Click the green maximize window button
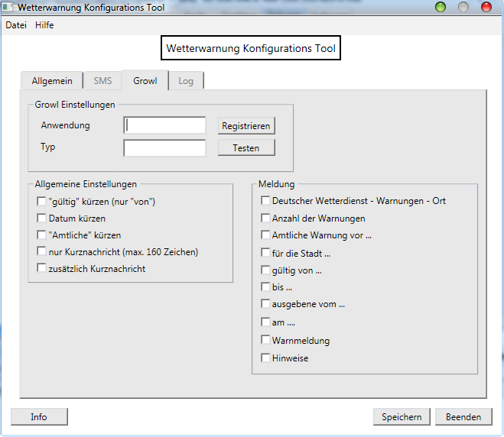 click(x=440, y=7)
